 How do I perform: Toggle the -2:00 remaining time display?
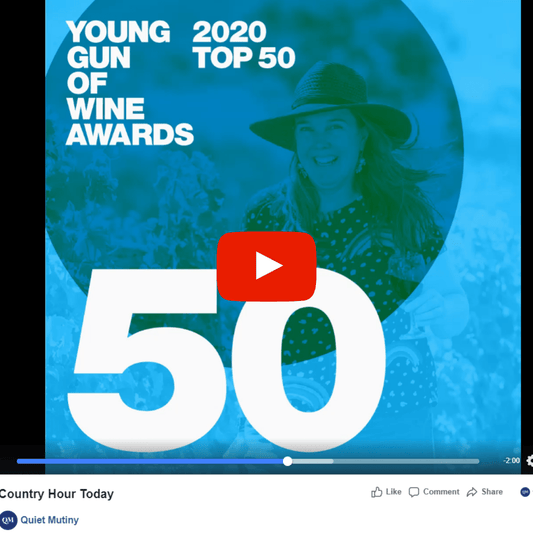tap(511, 460)
